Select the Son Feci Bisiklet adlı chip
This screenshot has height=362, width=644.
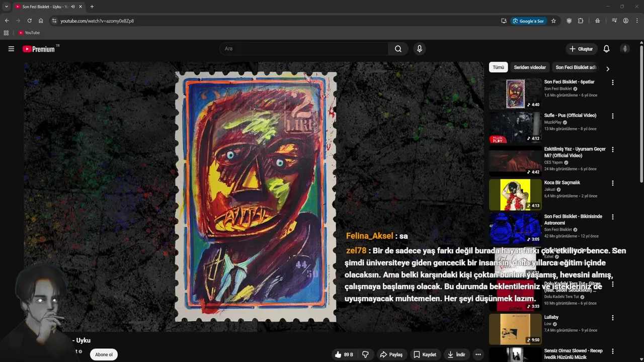click(x=576, y=67)
